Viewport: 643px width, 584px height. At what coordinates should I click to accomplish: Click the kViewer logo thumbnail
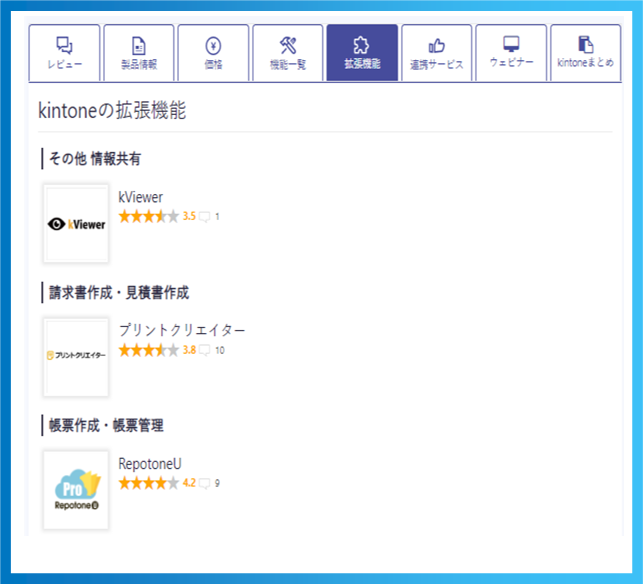point(76,224)
